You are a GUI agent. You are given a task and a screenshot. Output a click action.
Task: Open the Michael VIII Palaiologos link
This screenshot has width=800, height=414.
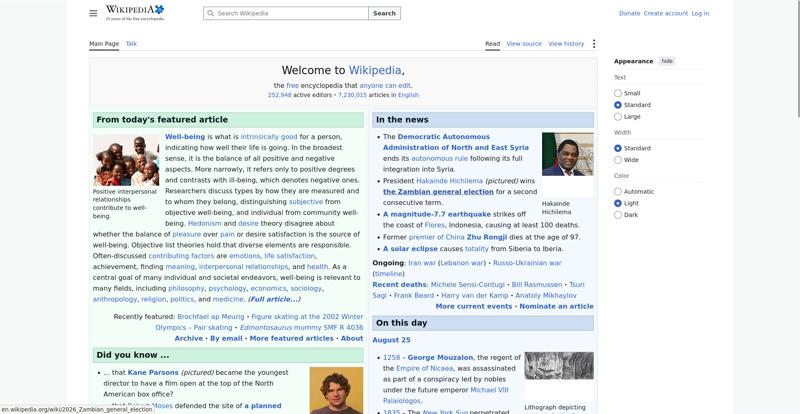445,396
